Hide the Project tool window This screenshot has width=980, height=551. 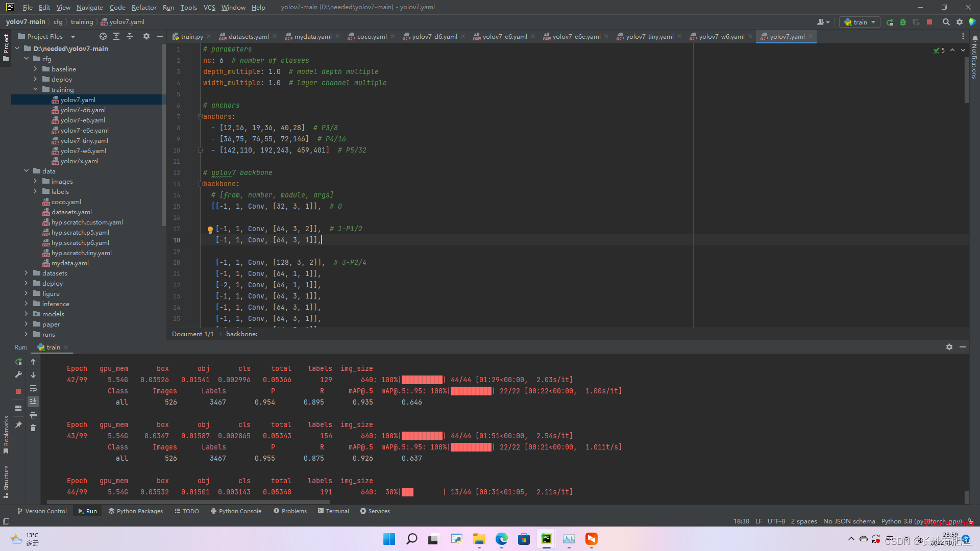(x=160, y=36)
